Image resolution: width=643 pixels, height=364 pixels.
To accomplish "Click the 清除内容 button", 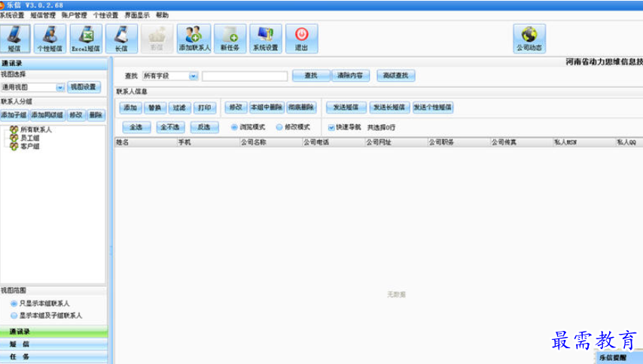I will 350,75.
